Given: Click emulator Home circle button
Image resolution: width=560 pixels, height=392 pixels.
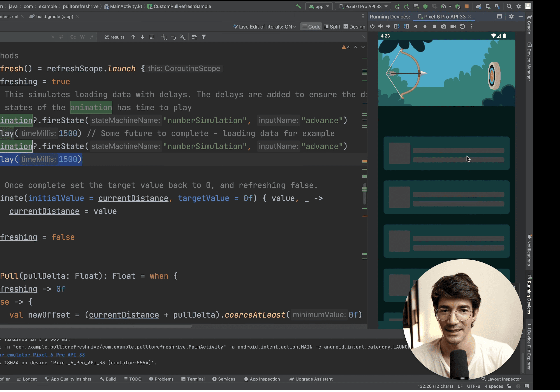Looking at the screenshot, I should pyautogui.click(x=425, y=27).
